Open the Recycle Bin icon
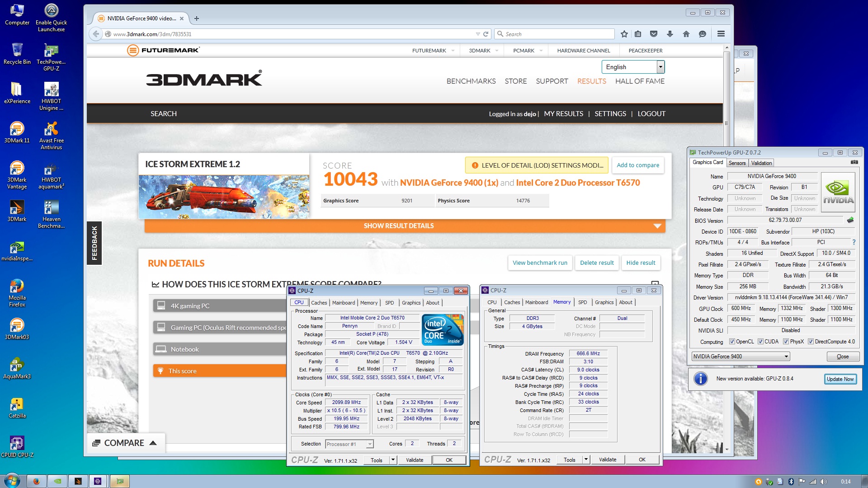 [x=17, y=54]
